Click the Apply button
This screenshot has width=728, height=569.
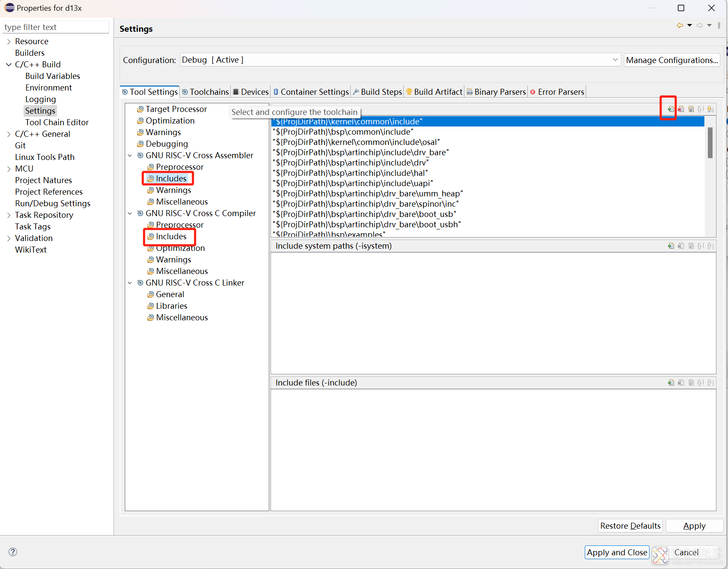coord(694,526)
